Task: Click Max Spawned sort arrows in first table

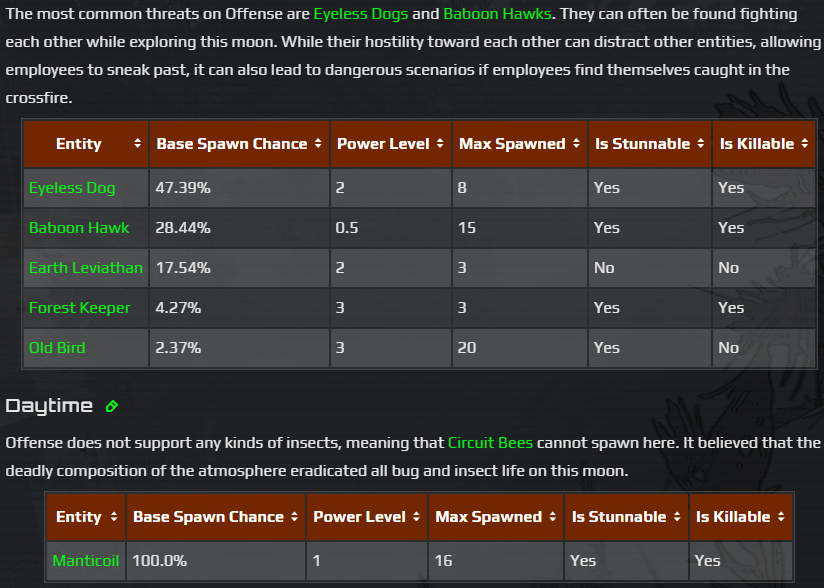Action: pyautogui.click(x=576, y=144)
